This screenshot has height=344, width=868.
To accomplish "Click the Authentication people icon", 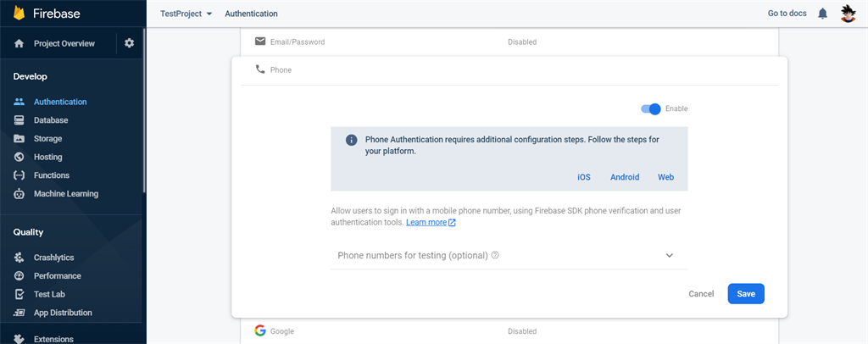I will [19, 102].
